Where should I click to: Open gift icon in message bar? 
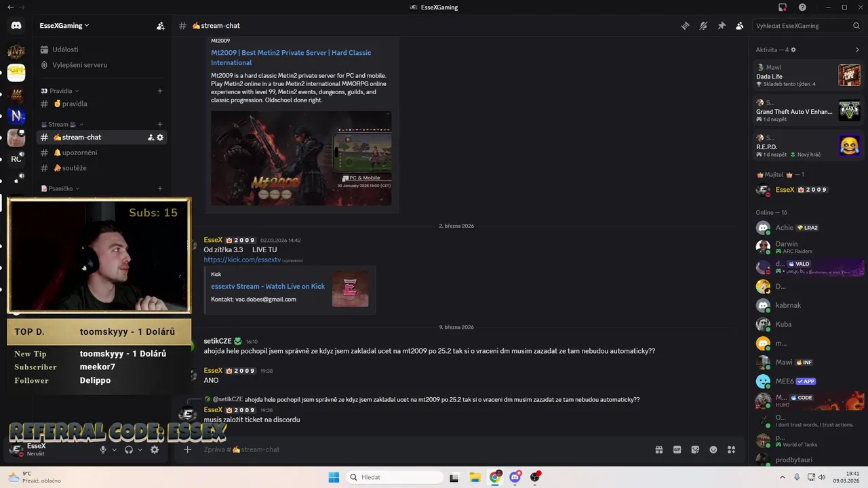[658, 449]
